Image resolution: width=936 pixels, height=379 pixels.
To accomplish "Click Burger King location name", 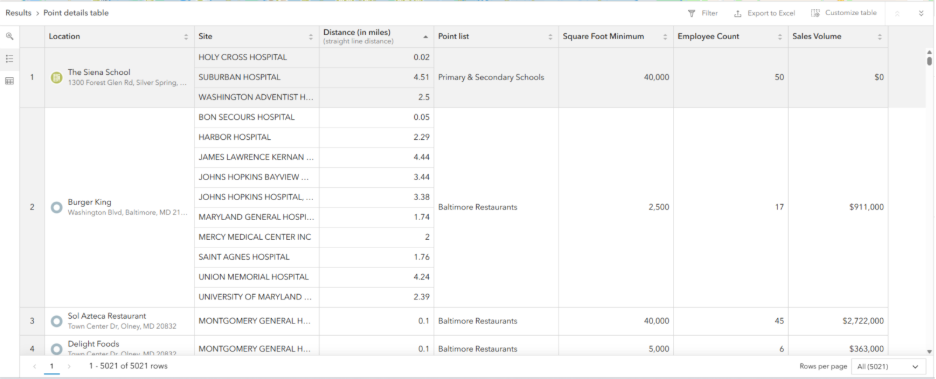I will (89, 202).
